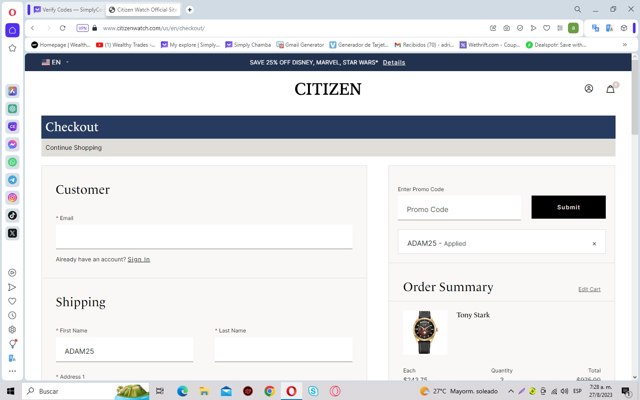Open X (Twitter) in Opera sidebar
This screenshot has width=640, height=400.
pos(13,233)
